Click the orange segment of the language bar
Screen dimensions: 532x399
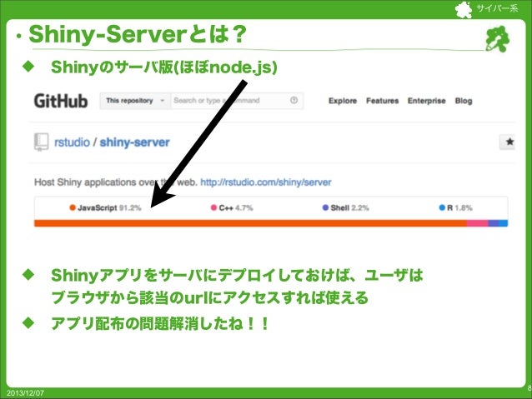250,223
